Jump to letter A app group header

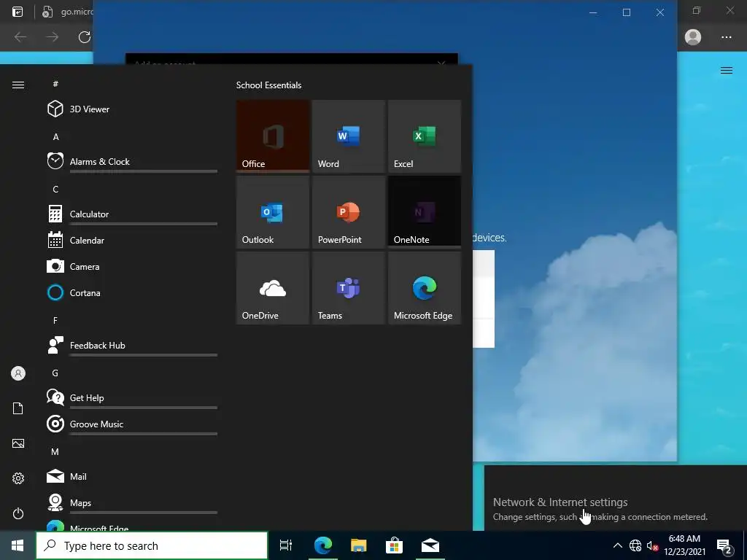pos(55,136)
